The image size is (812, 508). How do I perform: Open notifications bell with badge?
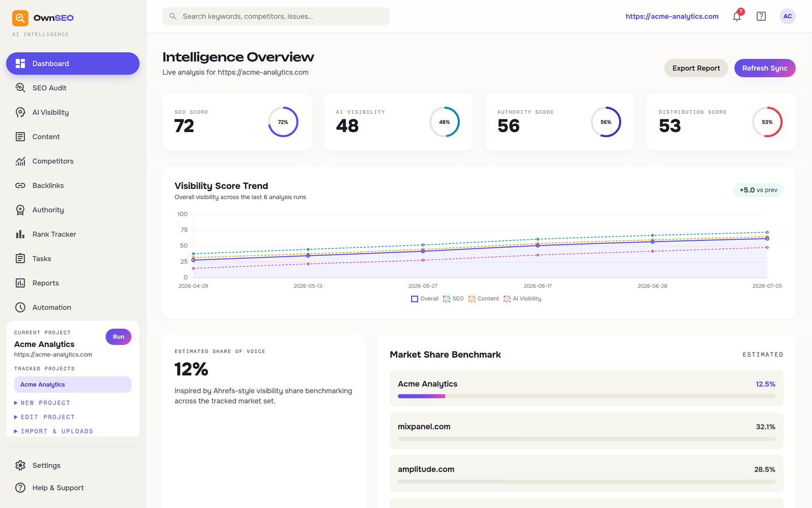pyautogui.click(x=737, y=16)
